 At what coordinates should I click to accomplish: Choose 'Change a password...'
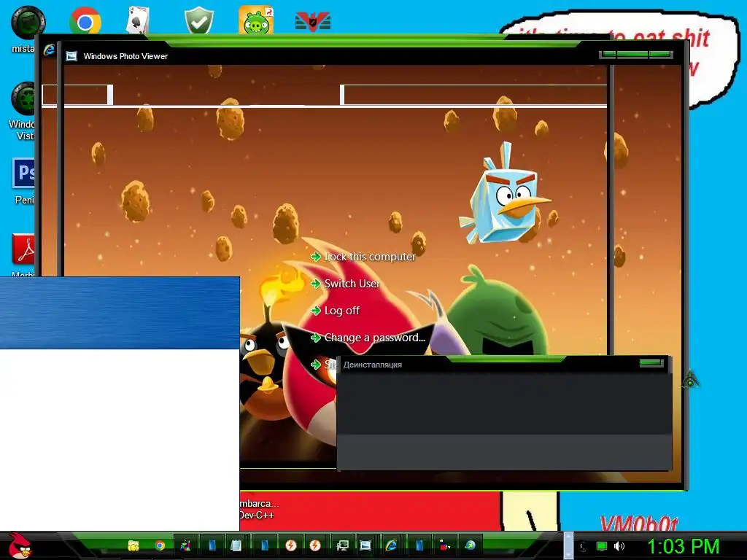368,338
